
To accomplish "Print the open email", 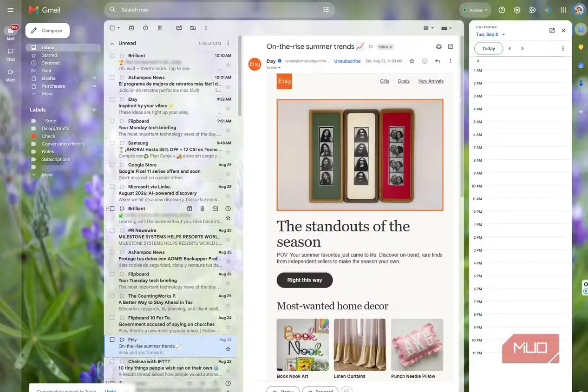I will click(438, 46).
